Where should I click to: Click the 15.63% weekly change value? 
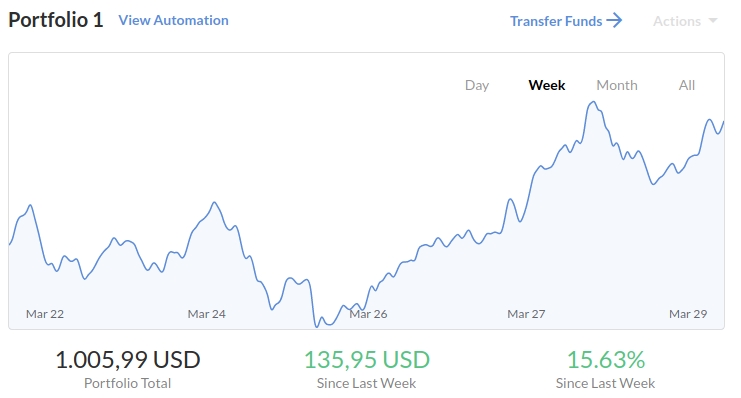point(606,360)
